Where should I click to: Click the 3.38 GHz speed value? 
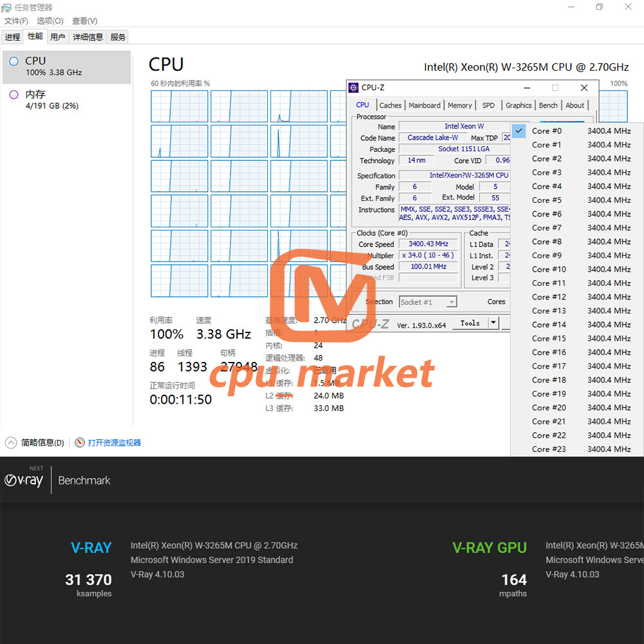[223, 334]
